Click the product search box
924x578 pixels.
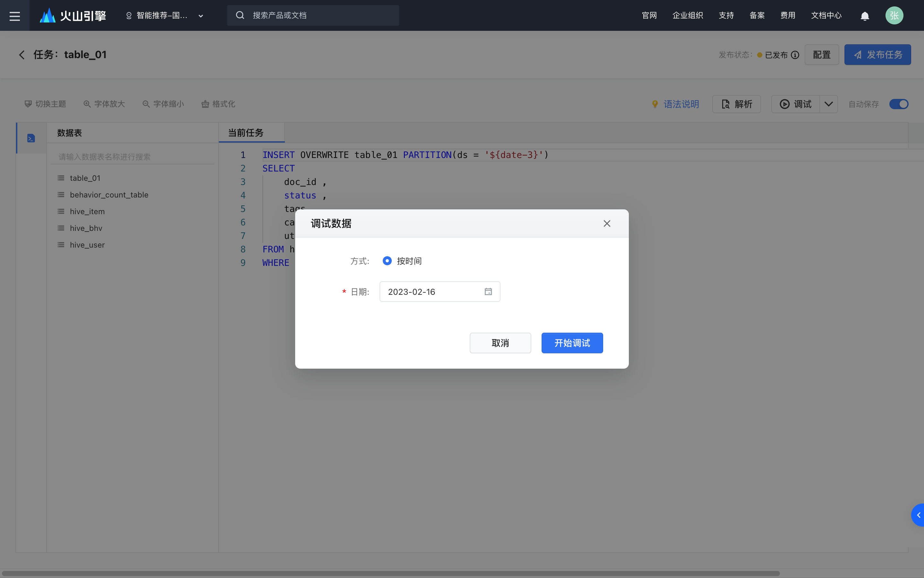(313, 15)
